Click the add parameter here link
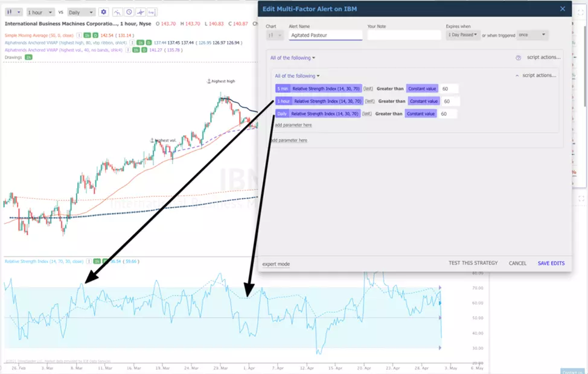The height and width of the screenshot is (374, 588). click(x=293, y=125)
